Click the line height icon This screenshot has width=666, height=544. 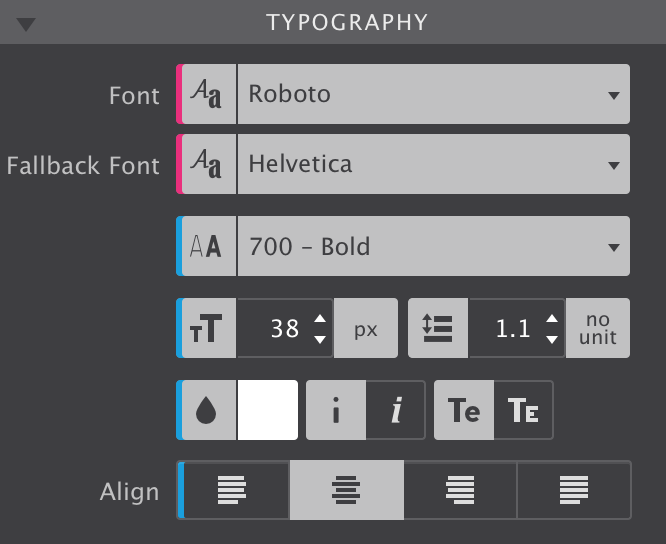pos(438,328)
